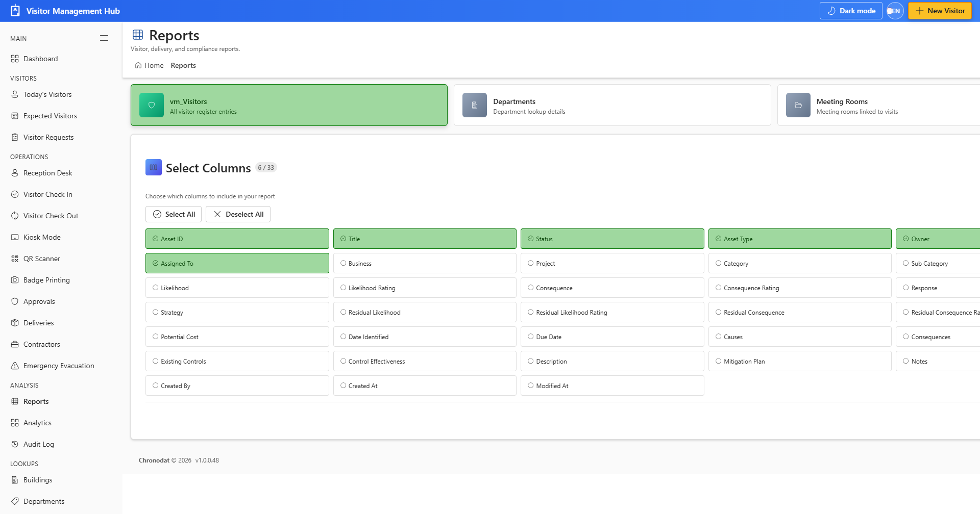This screenshot has width=980, height=514.
Task: Select the vm_Visitors report source card
Action: click(289, 105)
